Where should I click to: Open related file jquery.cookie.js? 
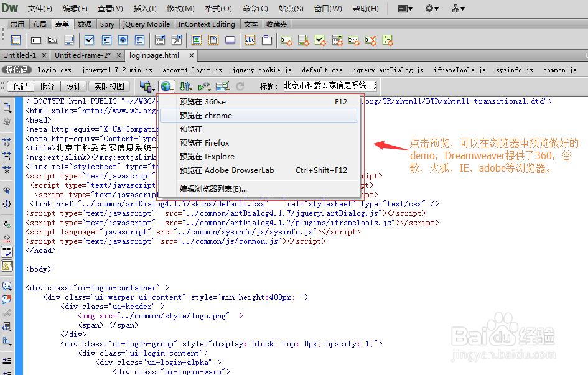262,70
